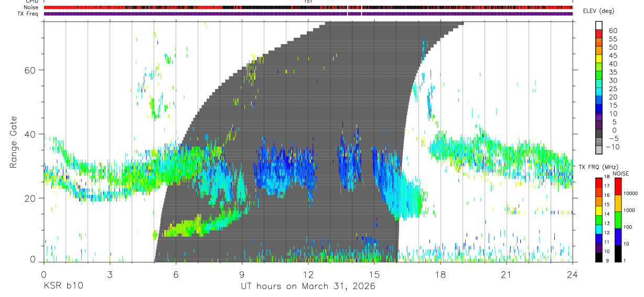Click the '55' label on ELEV scale

pos(612,39)
